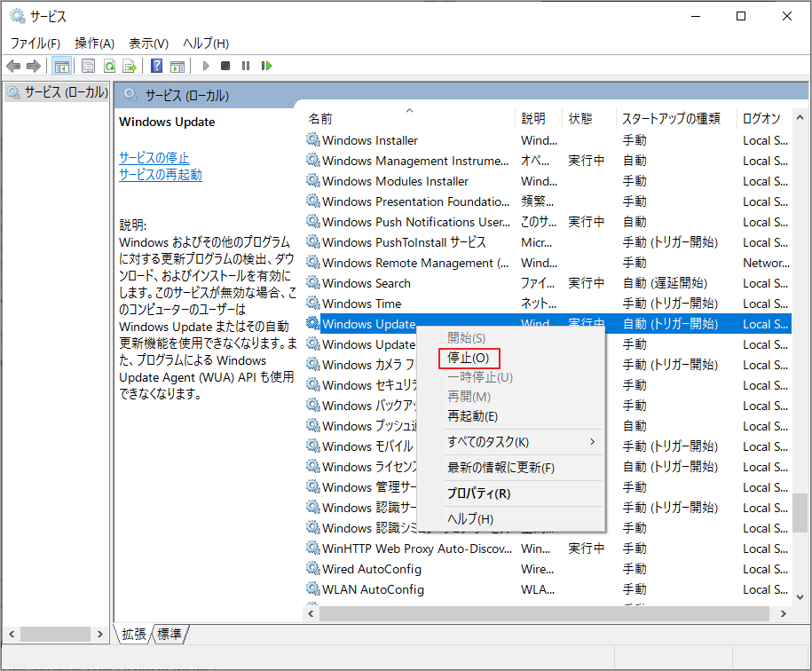Select the Windows Modules Installer row
The image size is (812, 671).
pos(548,181)
